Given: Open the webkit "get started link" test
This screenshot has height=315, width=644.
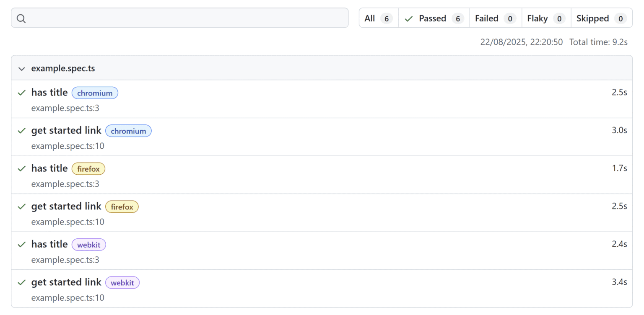Looking at the screenshot, I should pos(66,282).
